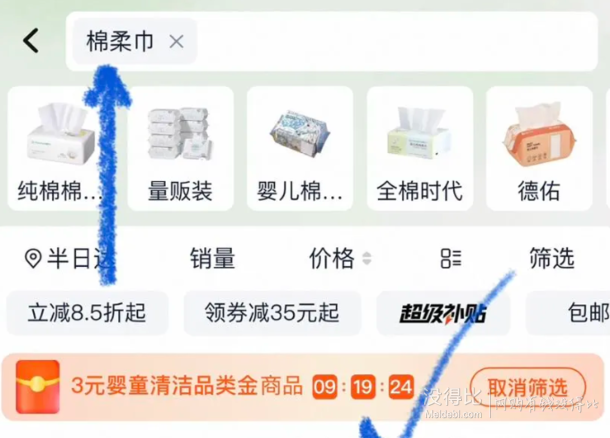Tap the 半日达 location pin icon

coord(33,259)
